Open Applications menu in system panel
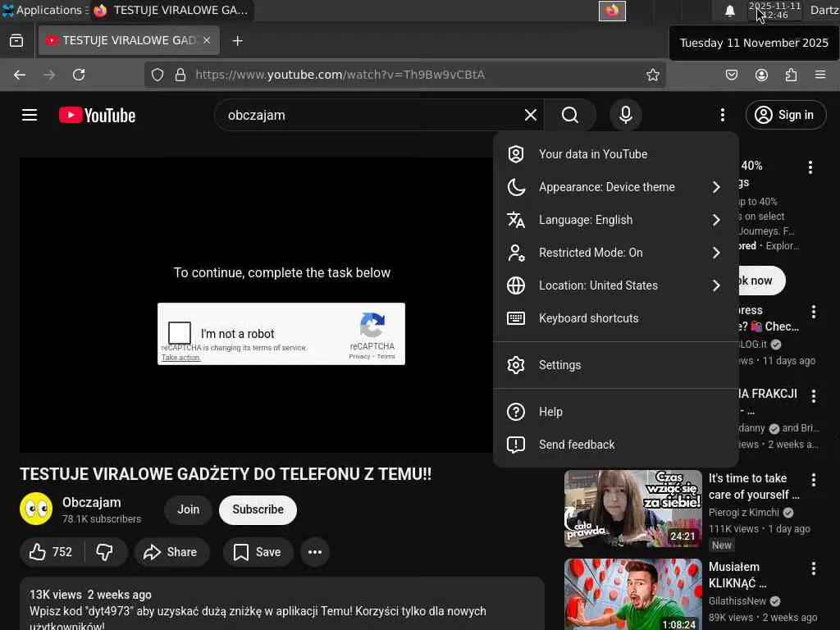The height and width of the screenshot is (630, 840). click(44, 10)
